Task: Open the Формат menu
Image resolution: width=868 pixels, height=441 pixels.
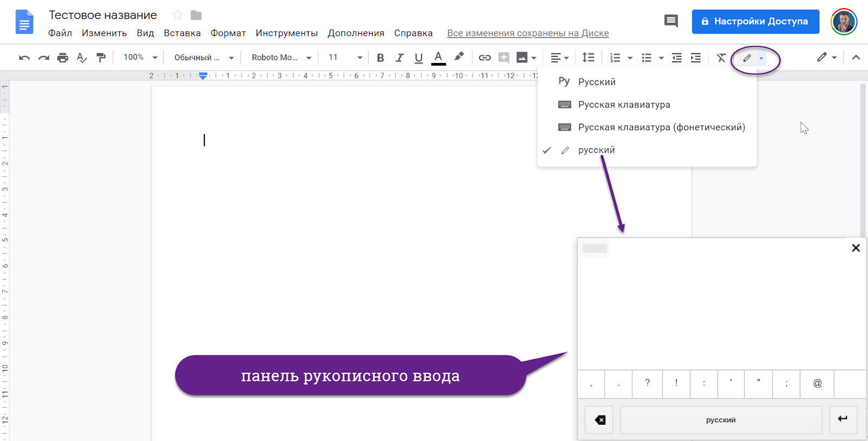Action: 228,33
